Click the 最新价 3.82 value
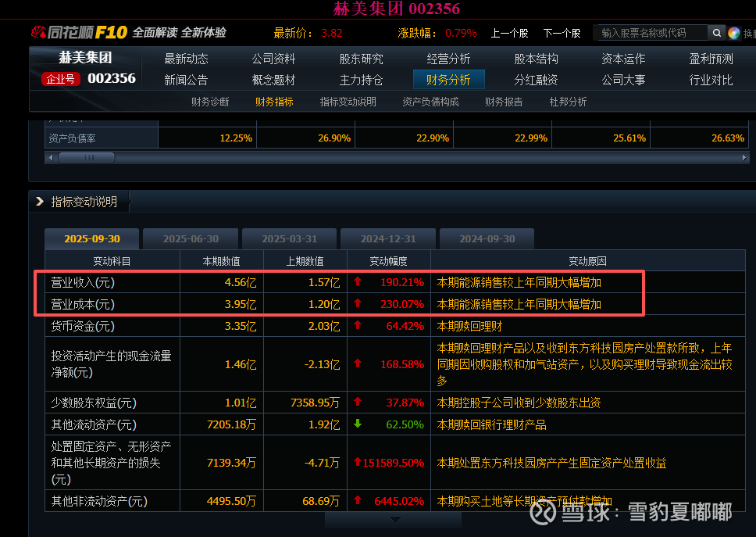The image size is (756, 537). pos(332,34)
